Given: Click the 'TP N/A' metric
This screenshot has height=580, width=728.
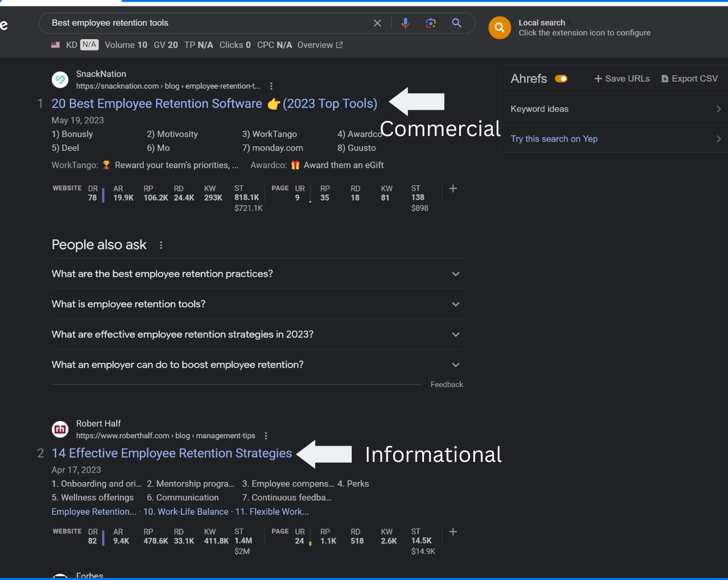Looking at the screenshot, I should (199, 45).
